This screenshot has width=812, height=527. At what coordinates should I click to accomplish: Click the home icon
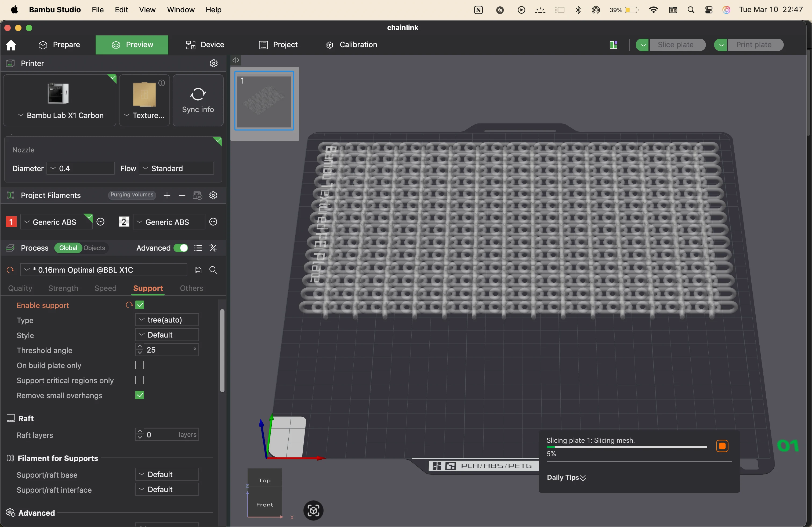pos(11,45)
